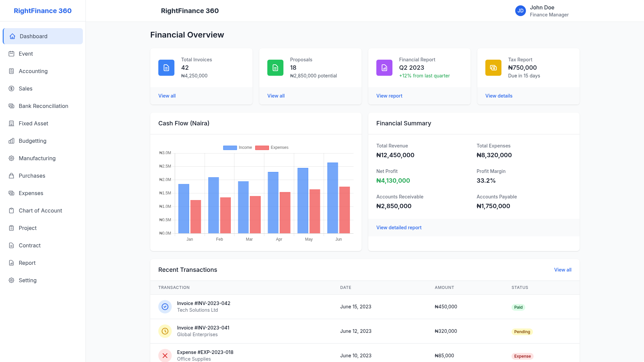The image size is (644, 362).
Task: Open Manufacturing from the sidebar
Action: coord(37,158)
